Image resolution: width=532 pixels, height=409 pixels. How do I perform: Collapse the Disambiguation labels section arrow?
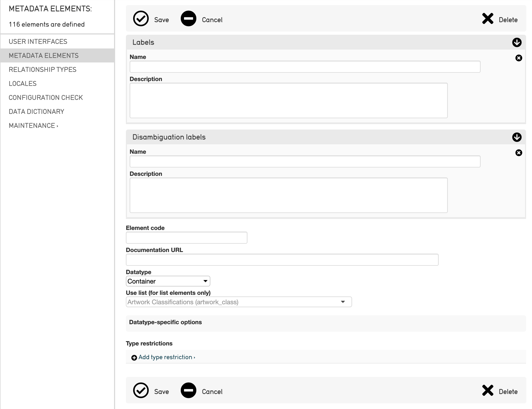[x=517, y=137]
